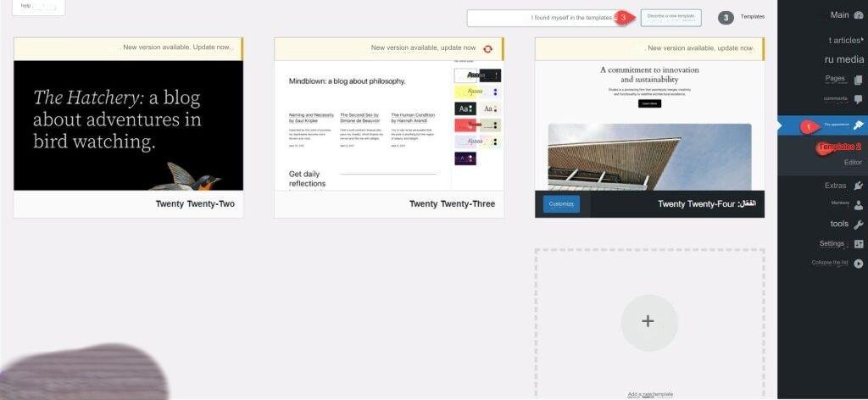Open the Members menu item
The height and width of the screenshot is (400, 868).
(845, 204)
